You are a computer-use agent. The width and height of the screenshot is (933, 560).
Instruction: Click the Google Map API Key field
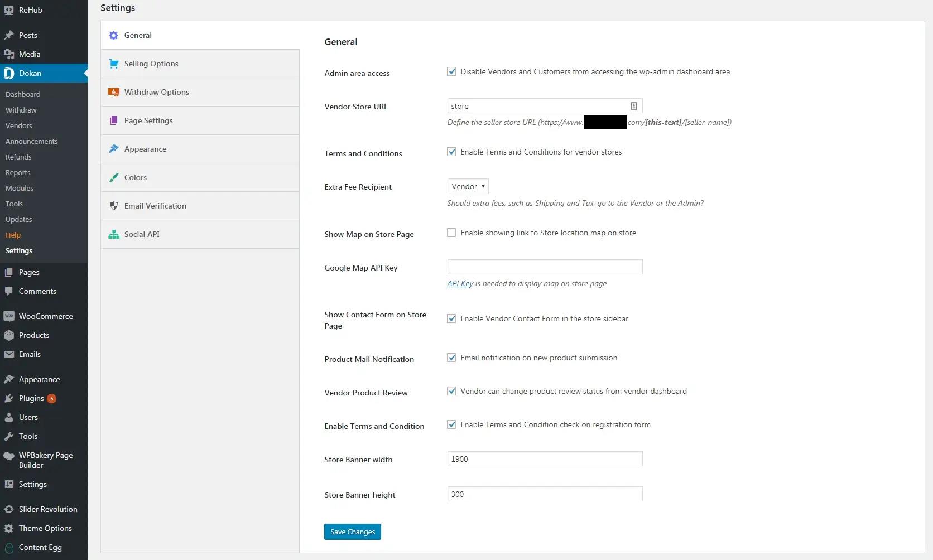click(x=545, y=267)
